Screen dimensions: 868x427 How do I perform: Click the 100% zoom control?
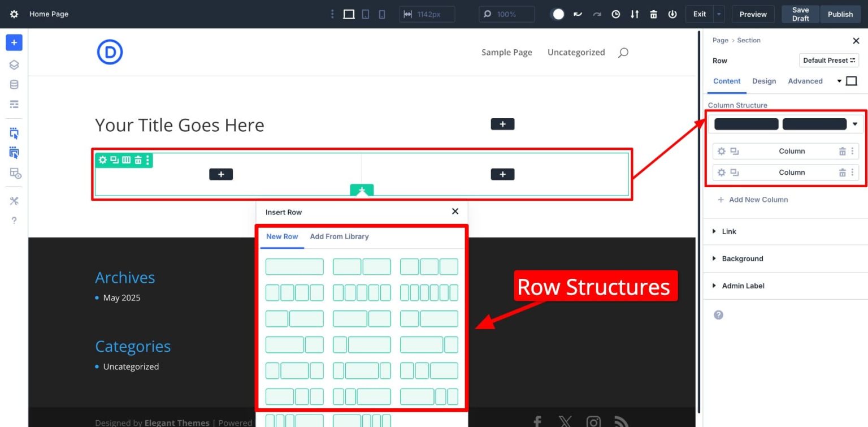point(506,14)
